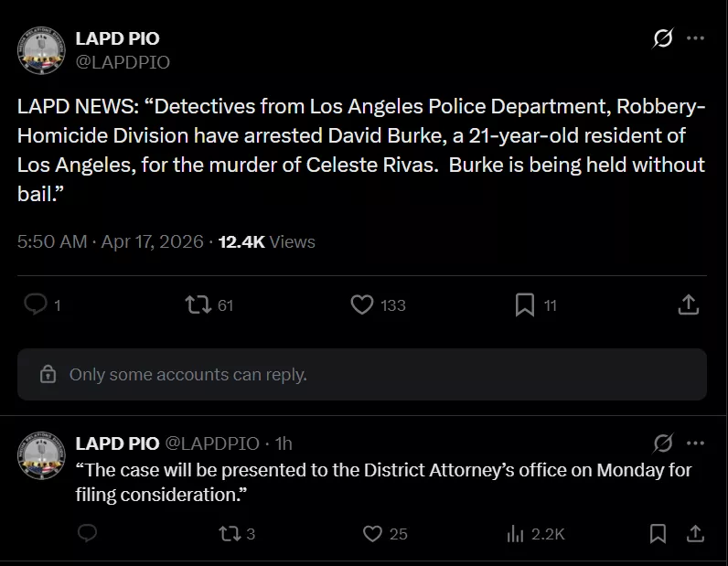Open the LAPD PIO name on reply
Image resolution: width=728 pixels, height=566 pixels.
click(116, 443)
